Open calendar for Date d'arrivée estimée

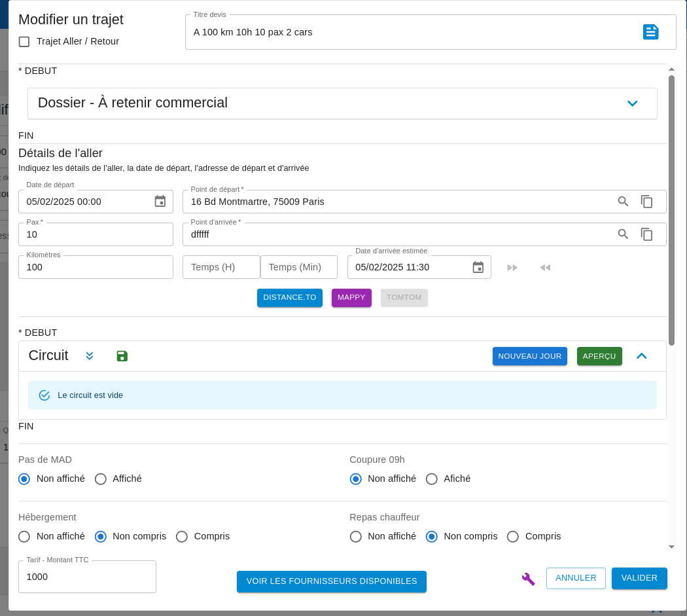click(x=478, y=267)
